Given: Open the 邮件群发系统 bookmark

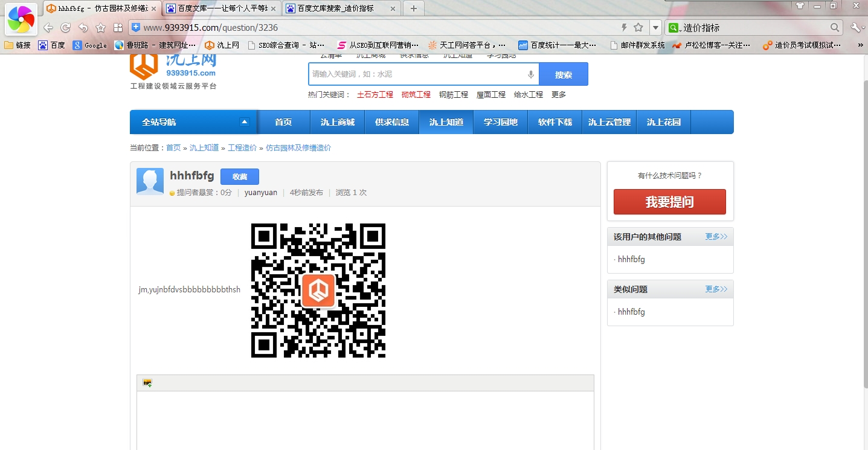Looking at the screenshot, I should pyautogui.click(x=637, y=45).
